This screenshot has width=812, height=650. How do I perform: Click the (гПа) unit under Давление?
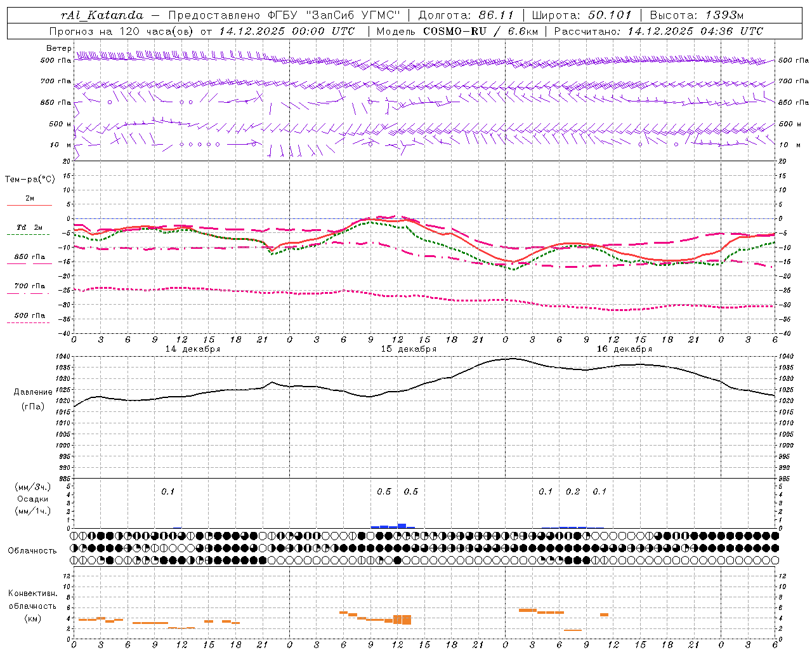(x=33, y=406)
